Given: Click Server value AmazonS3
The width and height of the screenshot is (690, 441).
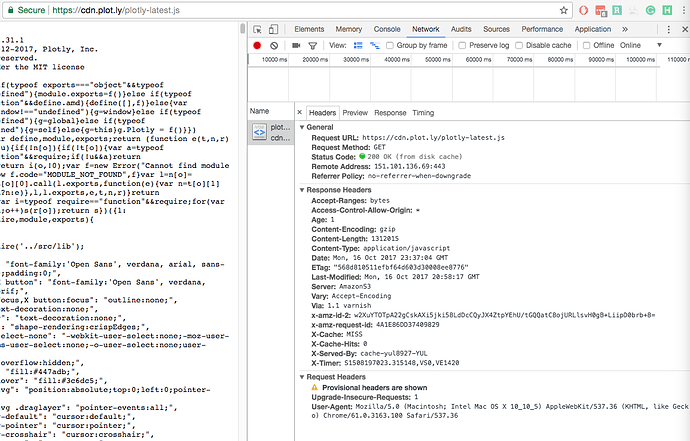Looking at the screenshot, I should click(355, 287).
